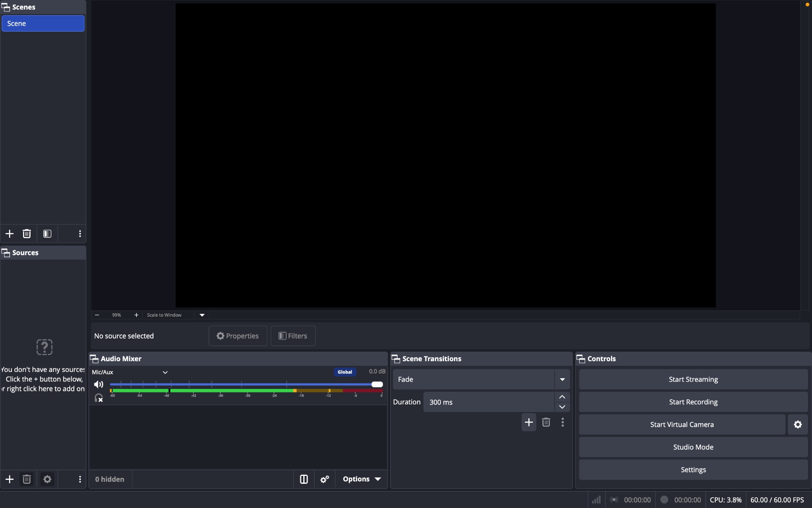
Task: Open transition properties three-dot menu
Action: 563,422
